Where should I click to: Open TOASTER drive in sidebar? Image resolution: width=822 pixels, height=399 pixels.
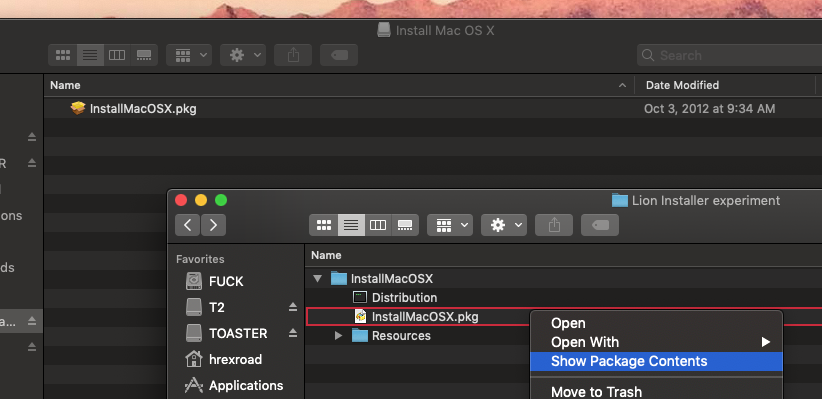(x=238, y=333)
